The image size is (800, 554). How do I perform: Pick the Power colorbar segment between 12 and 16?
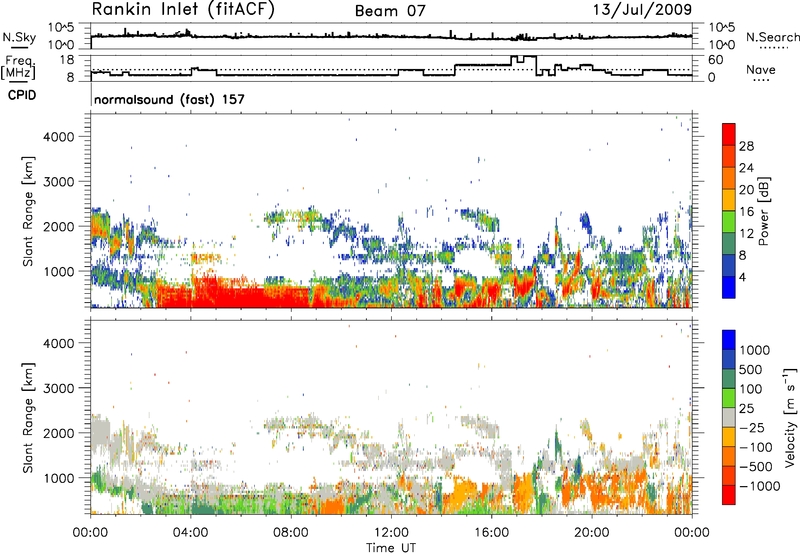point(729,222)
